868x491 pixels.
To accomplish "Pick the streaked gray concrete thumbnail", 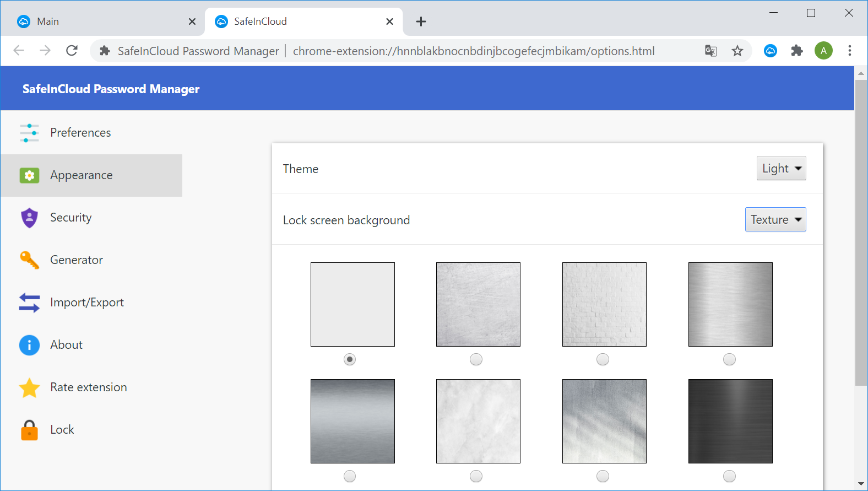I will (x=604, y=421).
